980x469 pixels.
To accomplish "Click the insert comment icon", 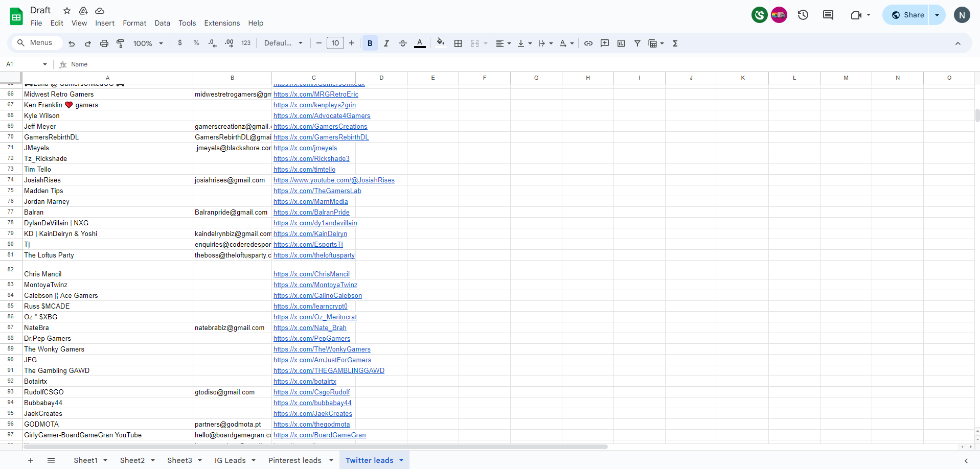I will coord(605,43).
